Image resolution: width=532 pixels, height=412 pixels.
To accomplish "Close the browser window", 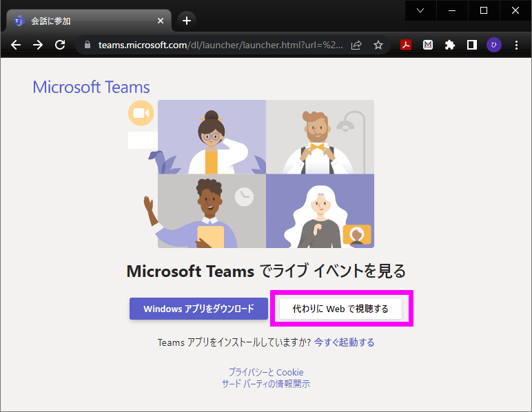I will [x=515, y=10].
